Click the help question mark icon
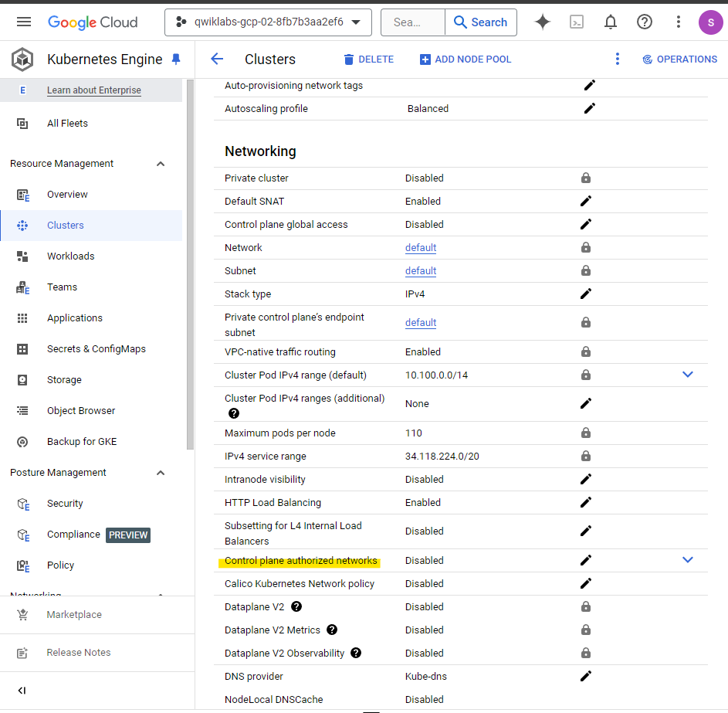The image size is (728, 713). click(645, 22)
